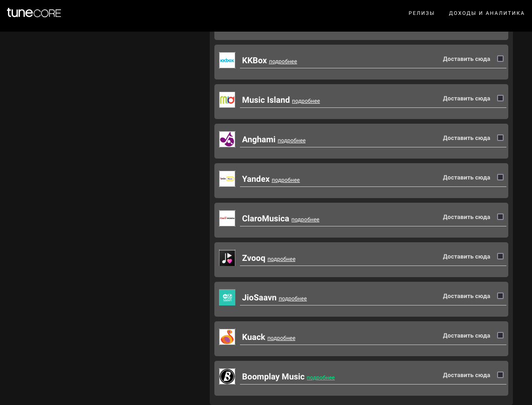This screenshot has width=532, height=405.
Task: Tick the Kuack delivery checkbox
Action: [500, 335]
